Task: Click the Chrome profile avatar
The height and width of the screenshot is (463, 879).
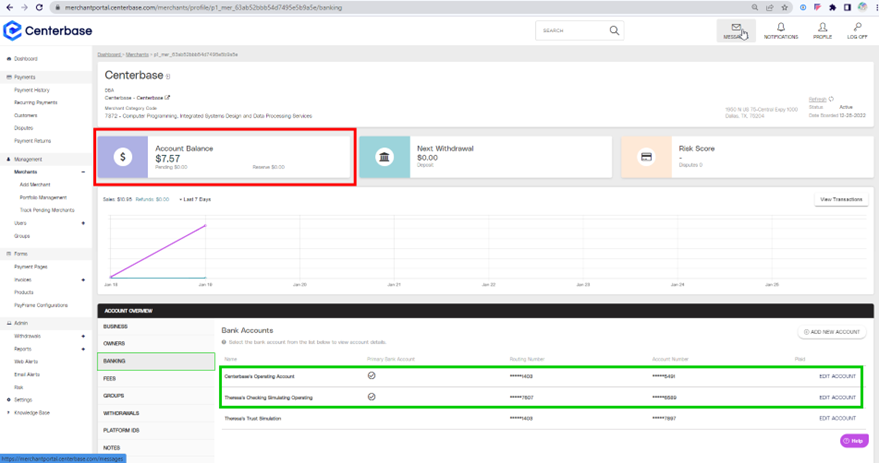Action: [x=862, y=7]
